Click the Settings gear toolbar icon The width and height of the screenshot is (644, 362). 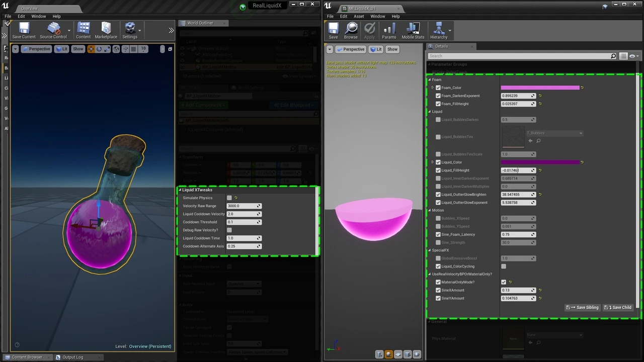pyautogui.click(x=130, y=30)
